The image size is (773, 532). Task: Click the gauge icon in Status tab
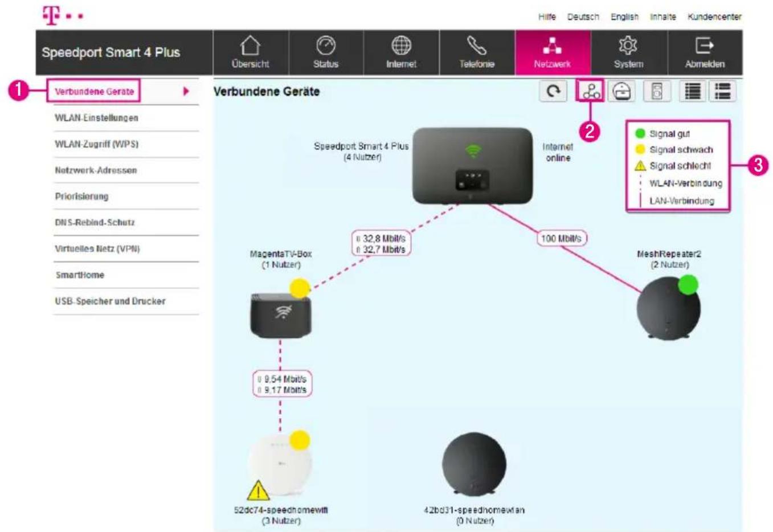326,46
